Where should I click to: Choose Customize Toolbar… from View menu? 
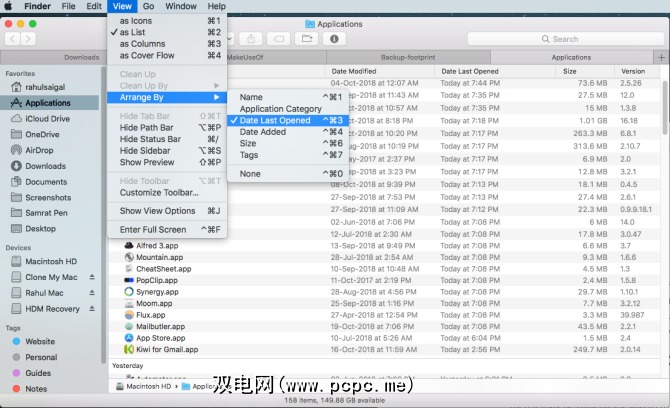point(159,192)
